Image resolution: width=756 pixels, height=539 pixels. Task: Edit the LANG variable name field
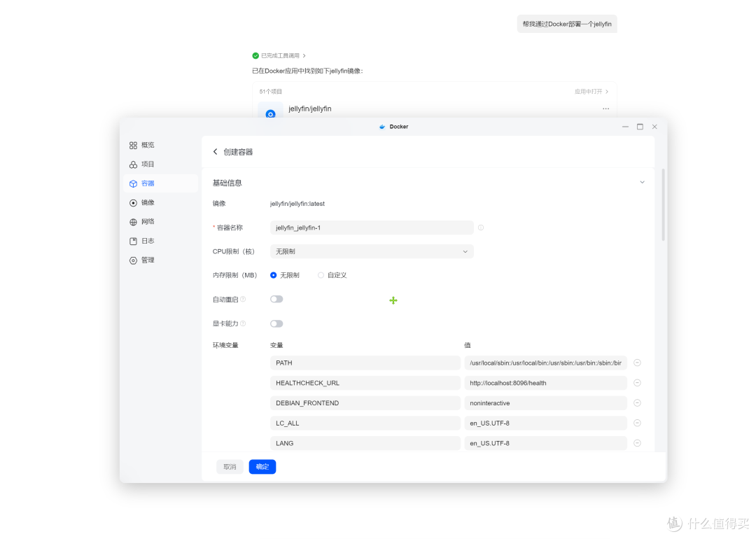[x=365, y=444]
